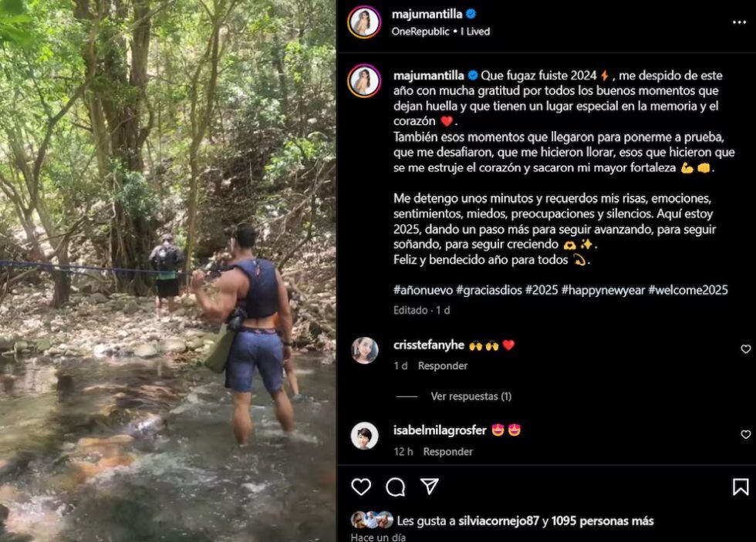
Task: Click majumantilla's verified badge in the header
Action: (470, 13)
